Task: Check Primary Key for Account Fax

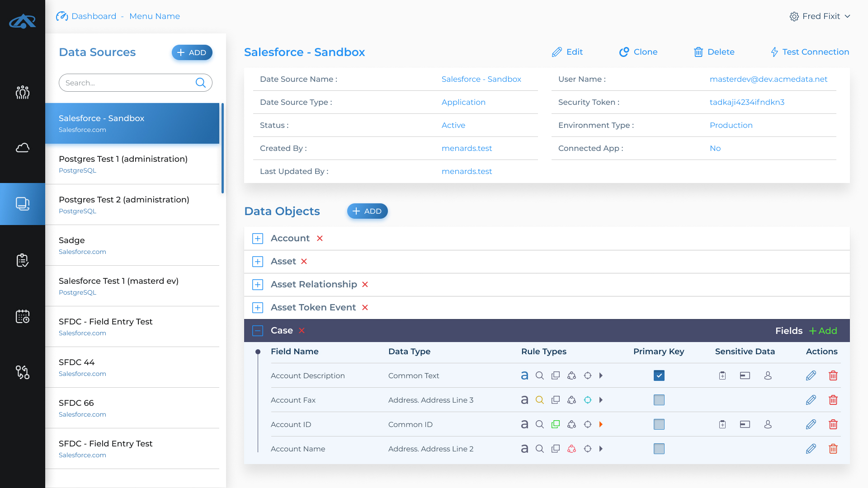Action: click(x=659, y=400)
